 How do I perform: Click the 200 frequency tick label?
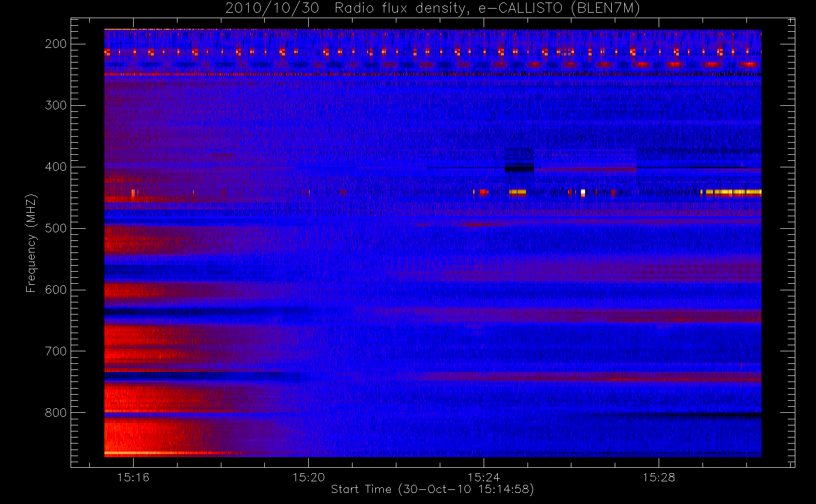(56, 44)
